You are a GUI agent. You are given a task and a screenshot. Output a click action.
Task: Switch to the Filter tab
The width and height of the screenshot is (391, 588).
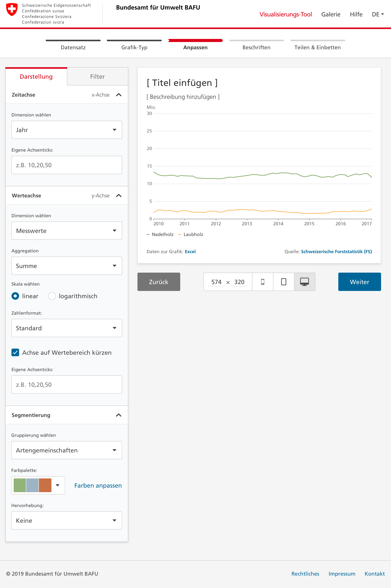(x=97, y=77)
